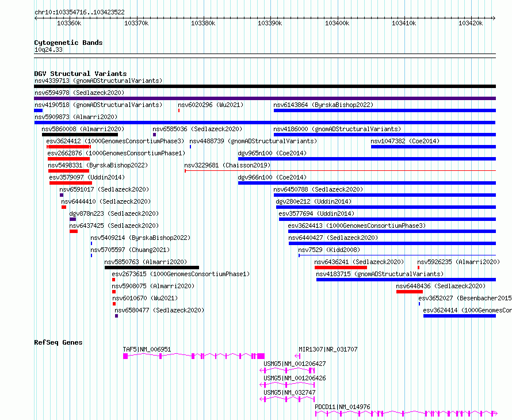Image resolution: width=512 pixels, height=420 pixels.
Task: Open the nsv4488739 gnomADStructuralVariants label
Action: [253, 141]
